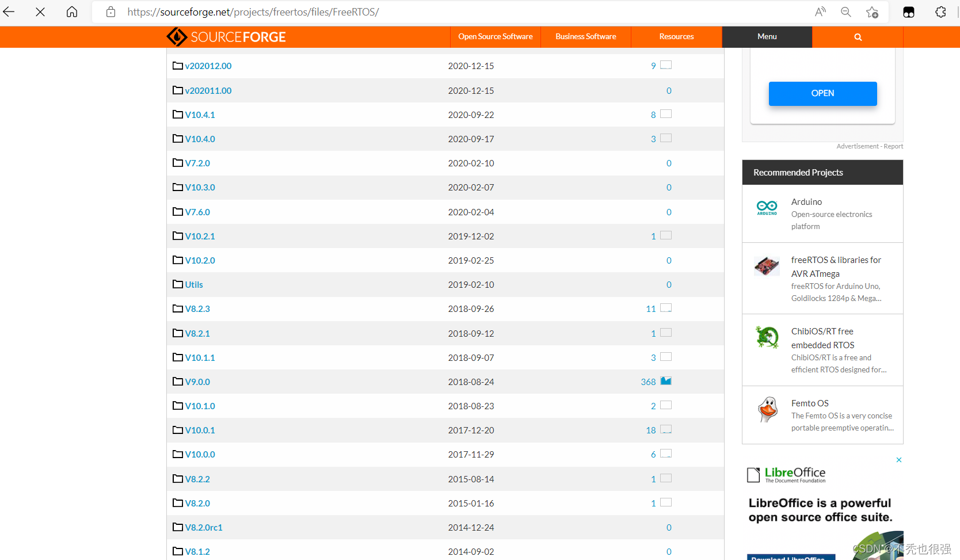Close the LibreOffice ad with the X
This screenshot has width=960, height=560.
898,460
